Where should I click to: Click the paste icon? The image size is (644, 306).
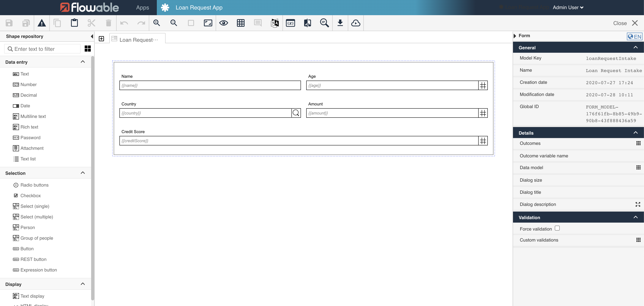pyautogui.click(x=74, y=23)
